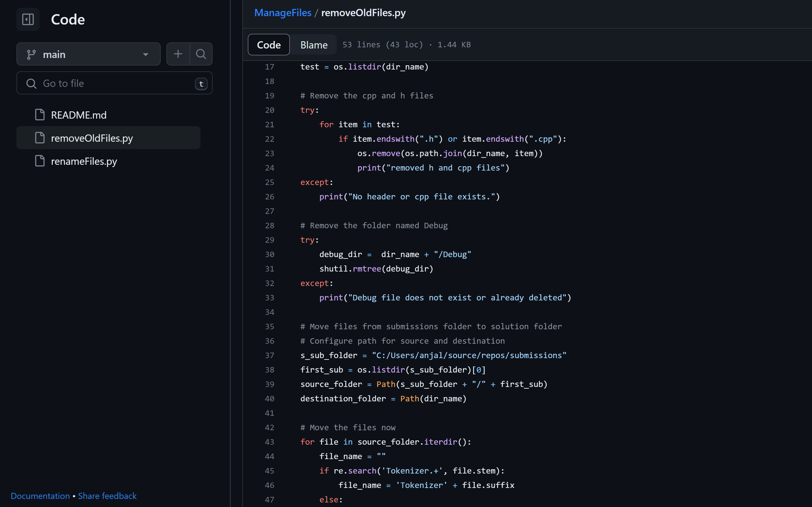Viewport: 812px width, 507px height.
Task: Switch to the Blame tab
Action: pyautogui.click(x=314, y=45)
